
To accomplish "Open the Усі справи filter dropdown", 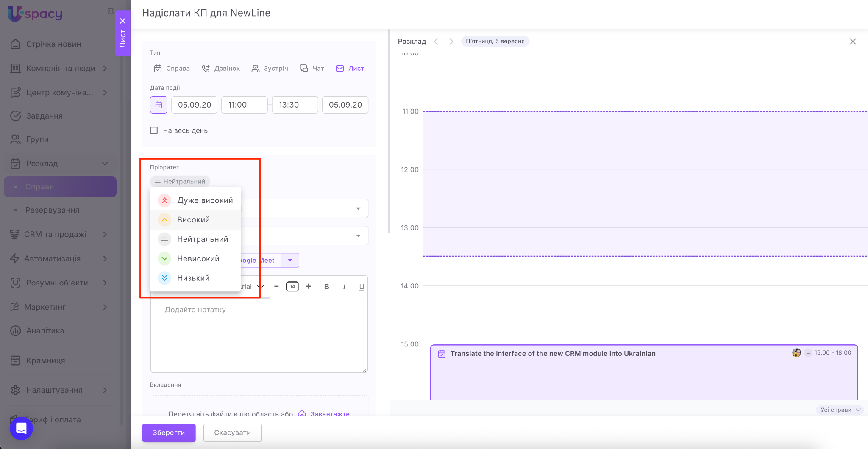I will (840, 410).
